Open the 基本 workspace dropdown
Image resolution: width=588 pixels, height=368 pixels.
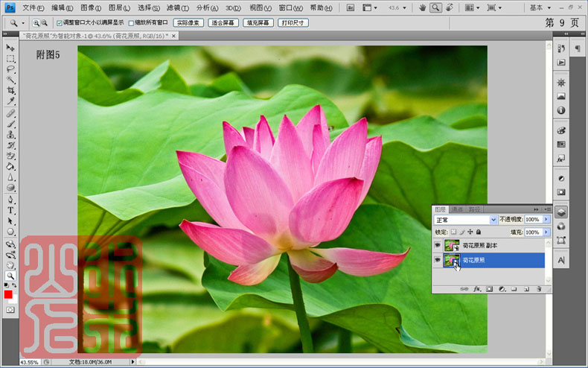[x=540, y=7]
